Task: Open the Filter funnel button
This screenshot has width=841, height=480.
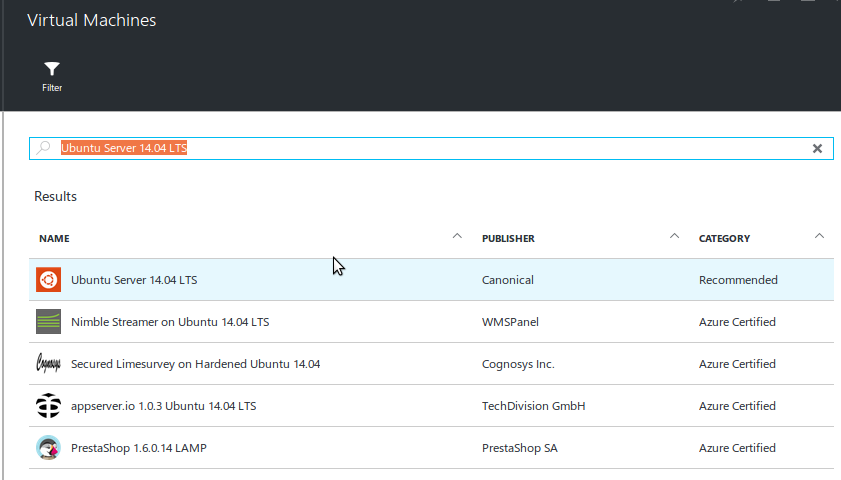Action: tap(52, 77)
